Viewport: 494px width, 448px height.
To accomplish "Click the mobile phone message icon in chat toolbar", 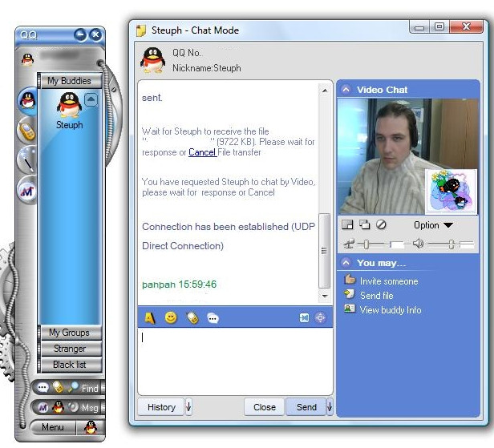I will pyautogui.click(x=192, y=318).
